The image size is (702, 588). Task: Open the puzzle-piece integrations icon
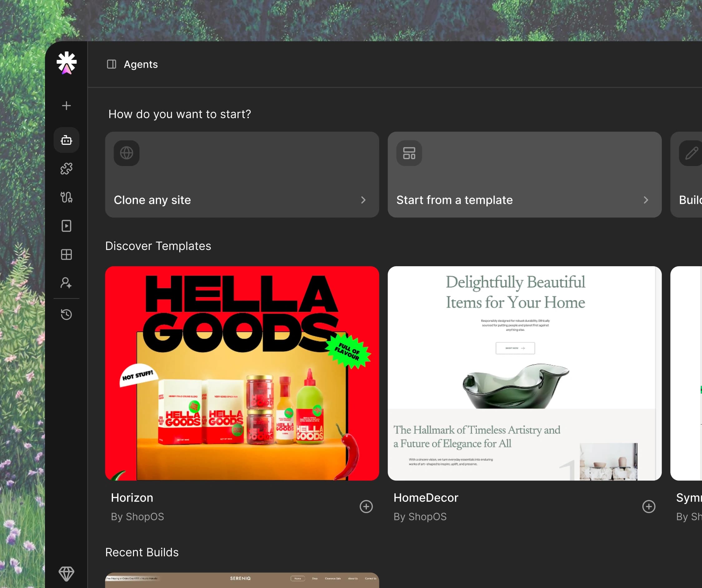point(67,169)
